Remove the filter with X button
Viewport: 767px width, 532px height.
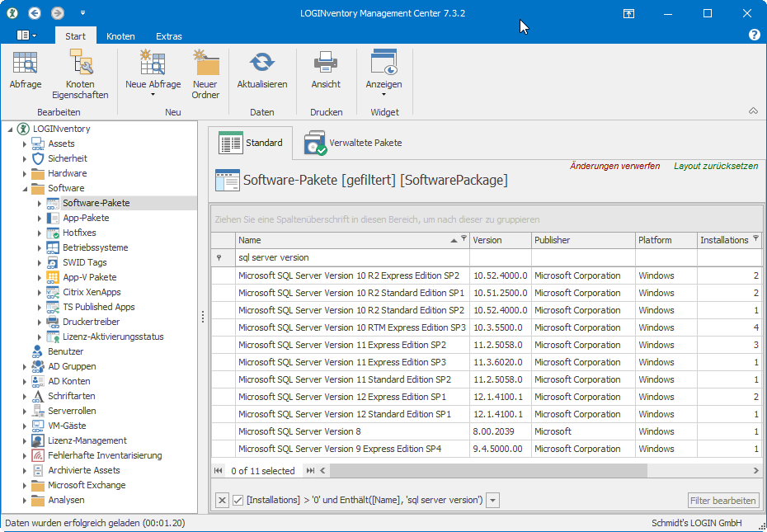click(222, 500)
